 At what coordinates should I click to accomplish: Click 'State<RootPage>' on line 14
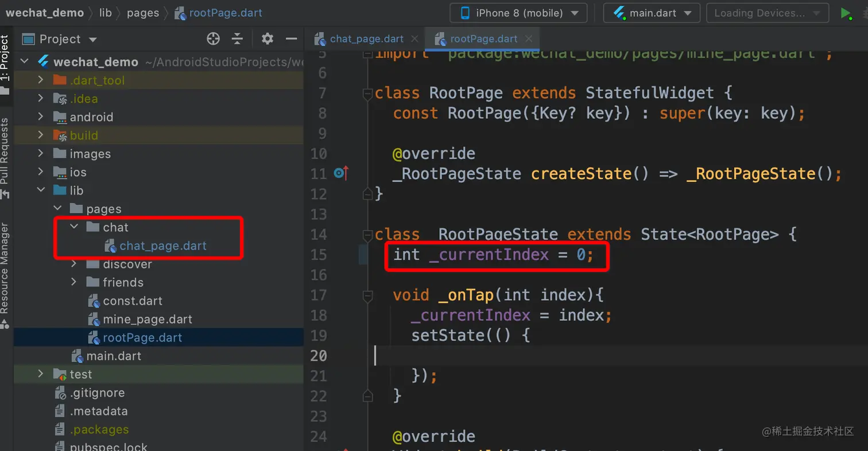coord(710,234)
